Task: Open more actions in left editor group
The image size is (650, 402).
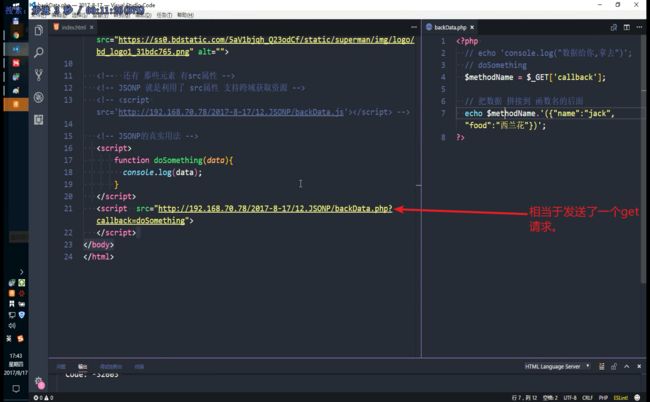Action: [x=414, y=27]
